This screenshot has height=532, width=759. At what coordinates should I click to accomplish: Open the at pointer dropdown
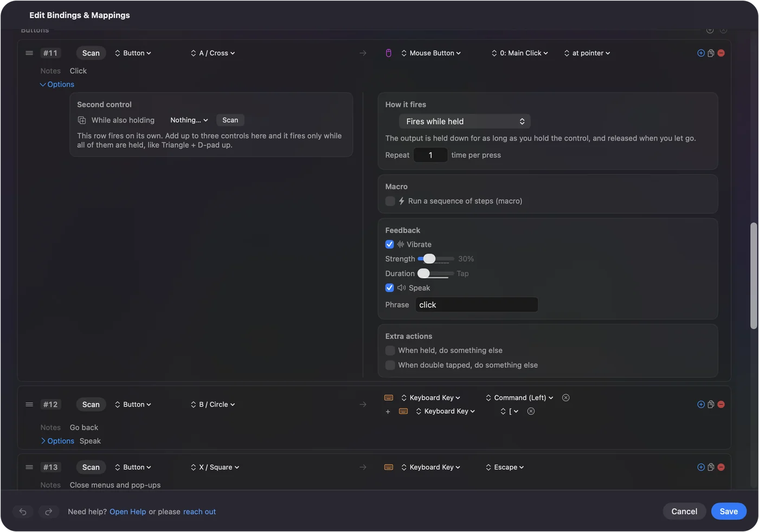pos(587,53)
